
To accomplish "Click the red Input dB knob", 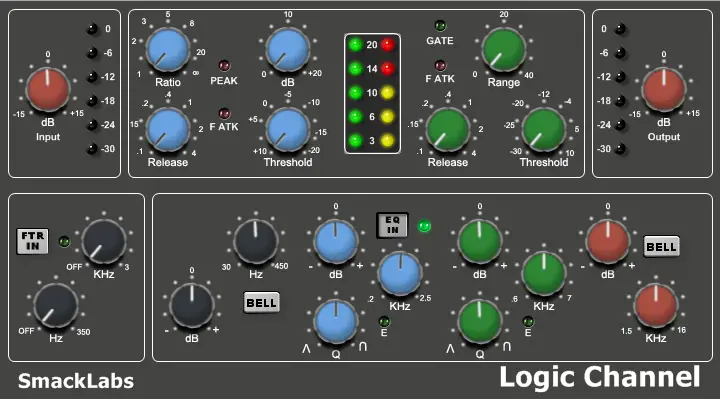I will pyautogui.click(x=48, y=90).
